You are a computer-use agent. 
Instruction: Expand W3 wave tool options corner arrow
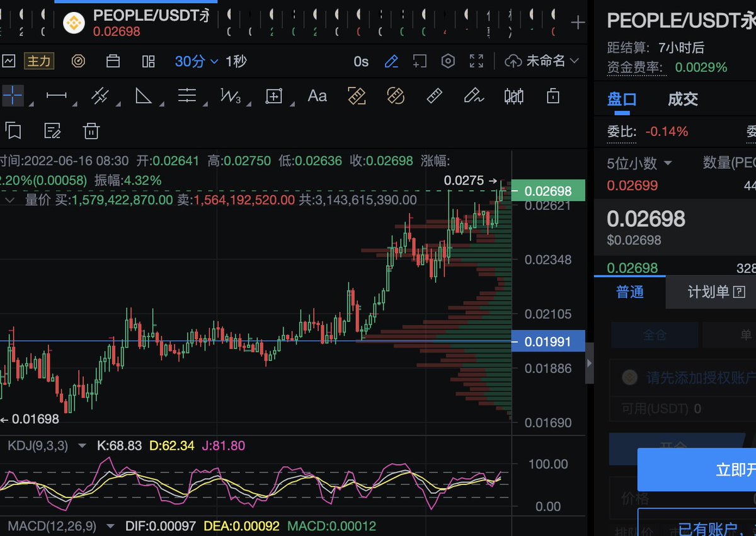click(x=249, y=103)
